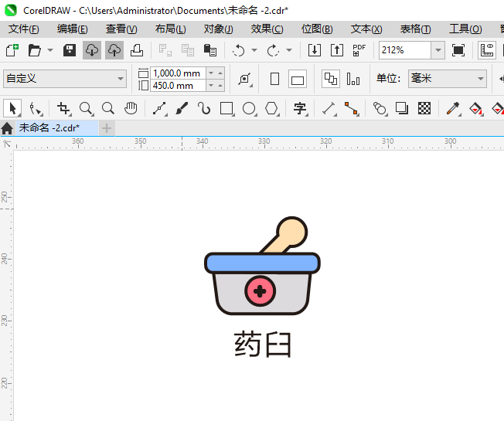The image size is (504, 421).
Task: Redo the last action
Action: pyautogui.click(x=273, y=50)
